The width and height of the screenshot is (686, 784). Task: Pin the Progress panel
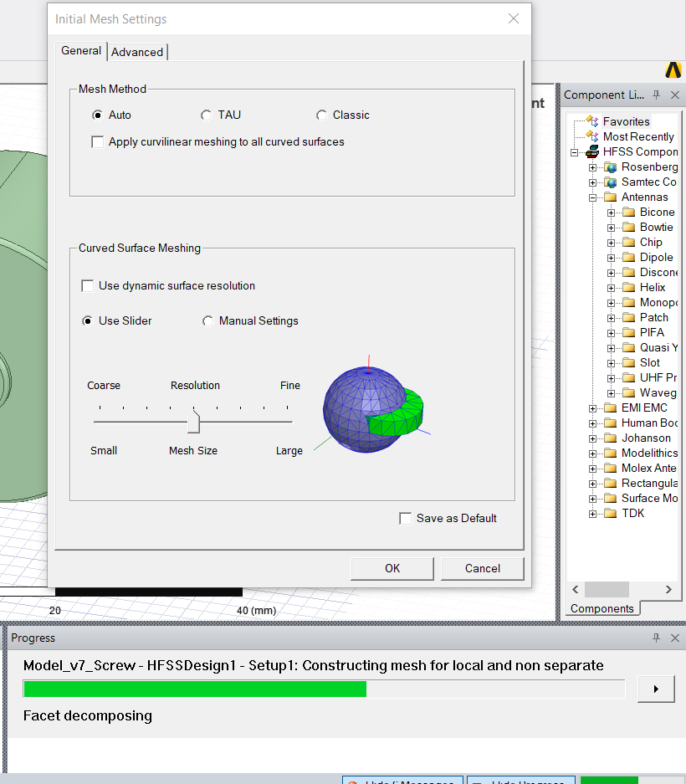tap(657, 638)
